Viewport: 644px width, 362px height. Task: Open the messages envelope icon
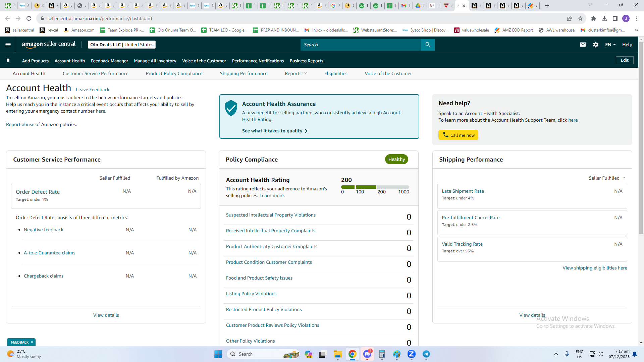tap(583, 45)
